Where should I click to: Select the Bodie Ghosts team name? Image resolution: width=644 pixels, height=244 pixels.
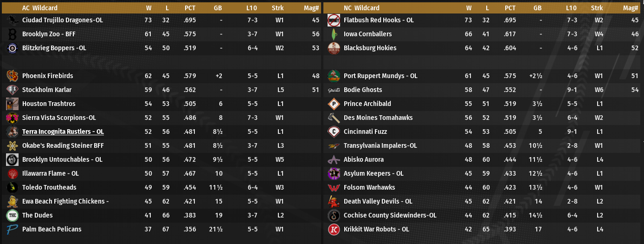(x=363, y=90)
